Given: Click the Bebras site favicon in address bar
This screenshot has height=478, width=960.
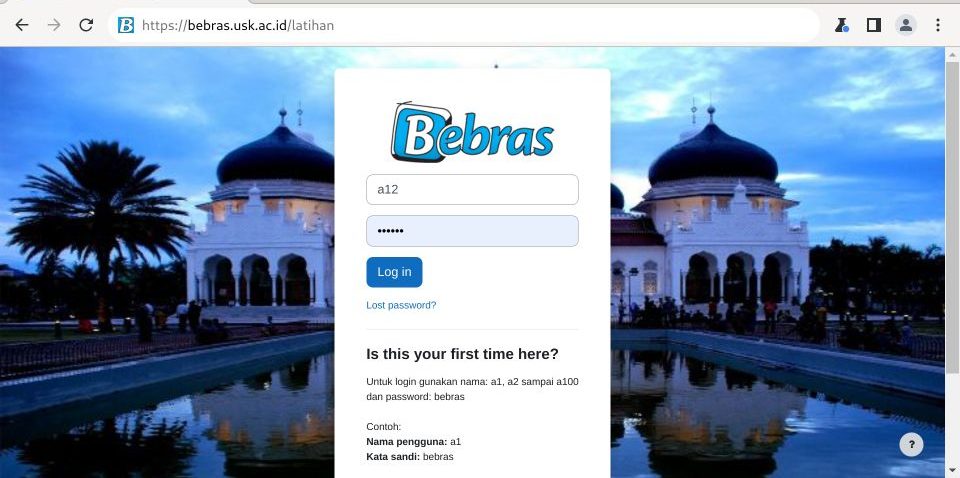Looking at the screenshot, I should [126, 25].
